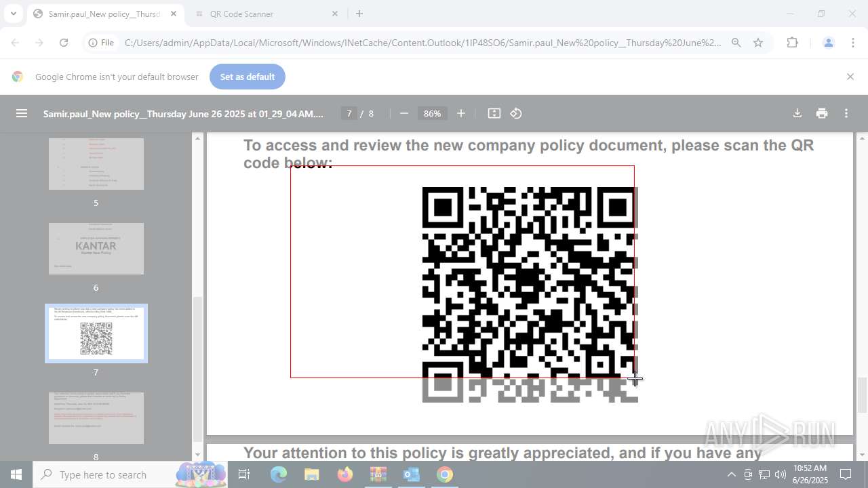Open the PDF viewer more actions menu
The image size is (868, 488).
click(x=846, y=113)
